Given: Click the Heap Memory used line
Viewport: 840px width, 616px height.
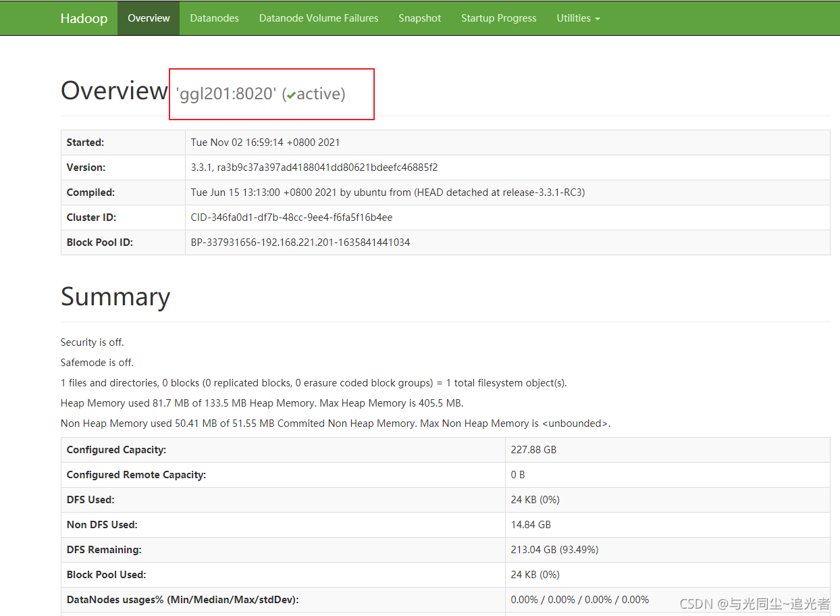Looking at the screenshot, I should click(x=262, y=403).
